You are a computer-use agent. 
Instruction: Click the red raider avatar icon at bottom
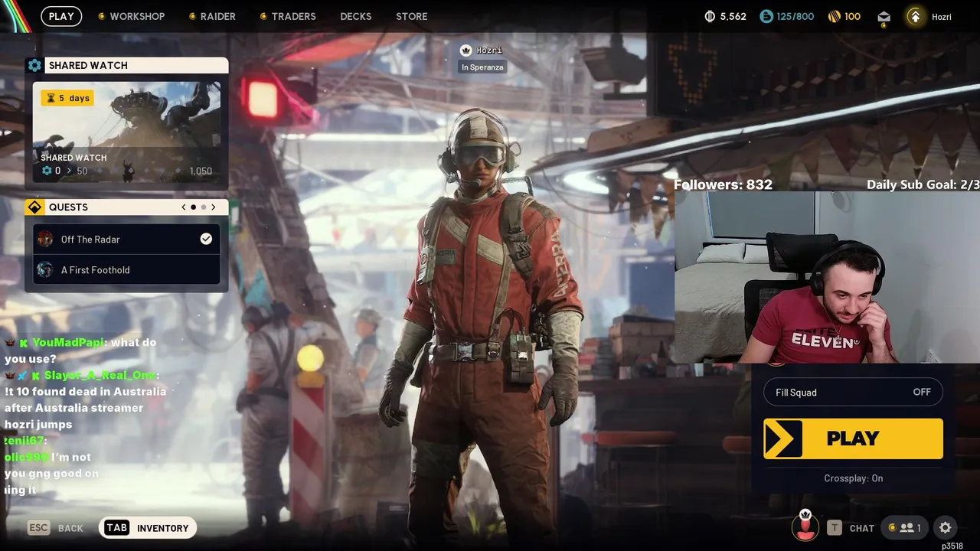point(805,526)
